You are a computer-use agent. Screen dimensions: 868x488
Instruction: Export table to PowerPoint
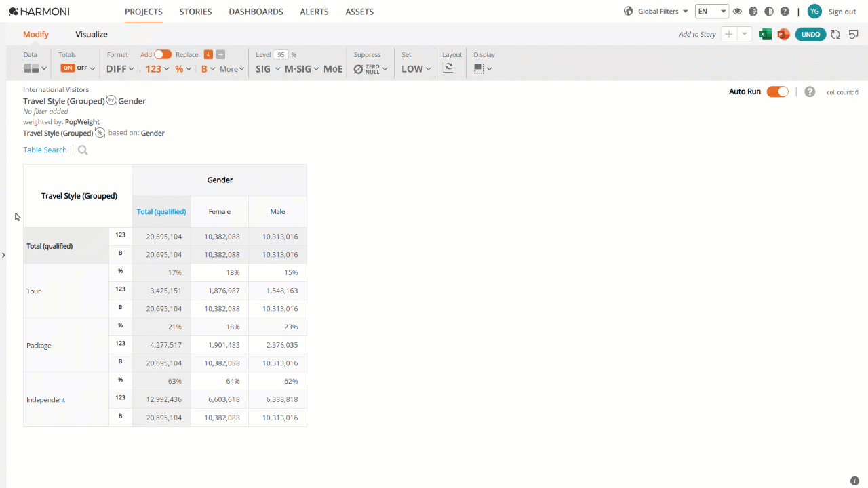783,35
